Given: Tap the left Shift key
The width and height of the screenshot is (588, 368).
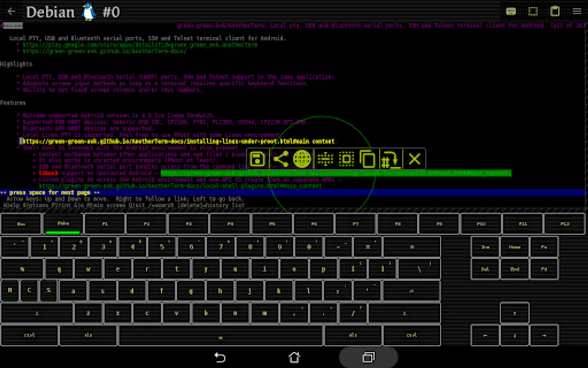Looking at the screenshot, I should tap(37, 313).
